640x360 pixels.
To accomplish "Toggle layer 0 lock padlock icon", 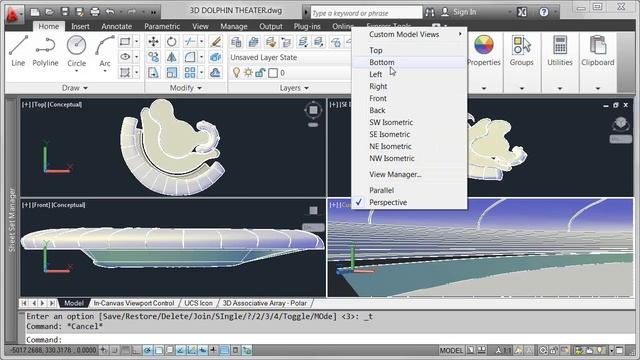I will [x=260, y=73].
